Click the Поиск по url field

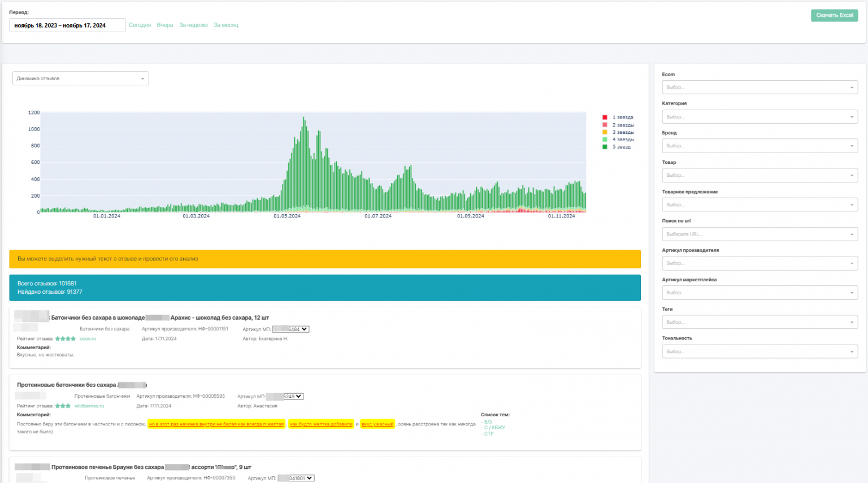pyautogui.click(x=759, y=234)
